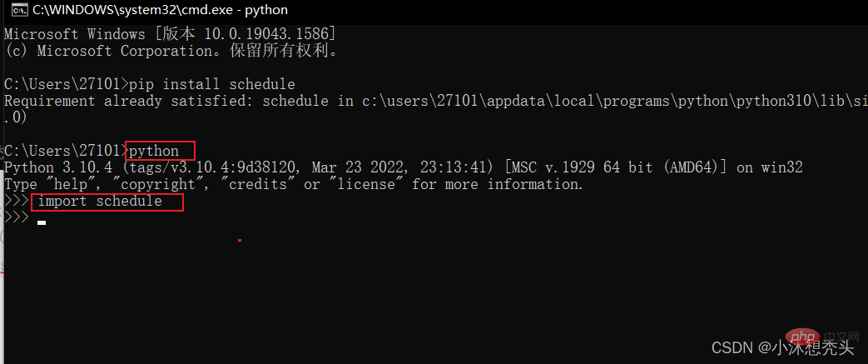
Task: Click the on win32 text
Action: pyautogui.click(x=770, y=167)
